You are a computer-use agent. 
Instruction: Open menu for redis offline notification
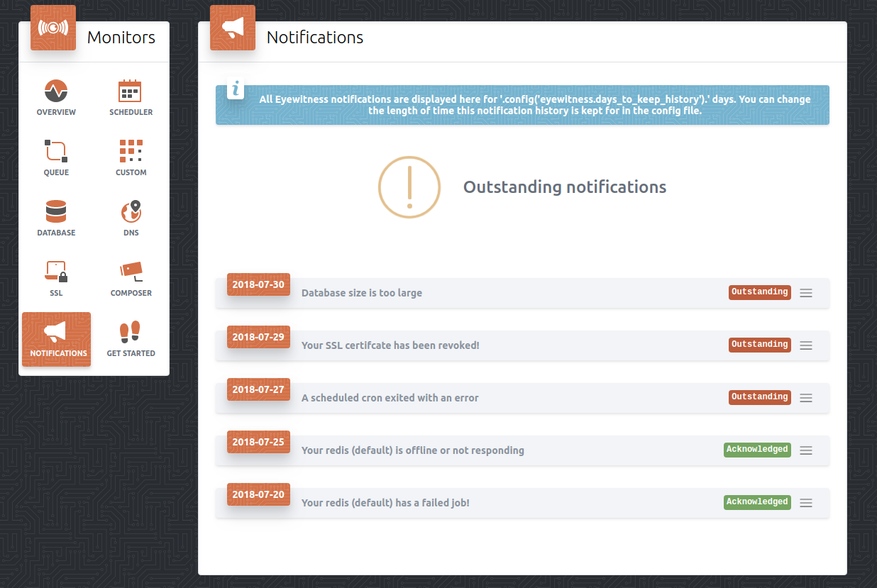(806, 450)
